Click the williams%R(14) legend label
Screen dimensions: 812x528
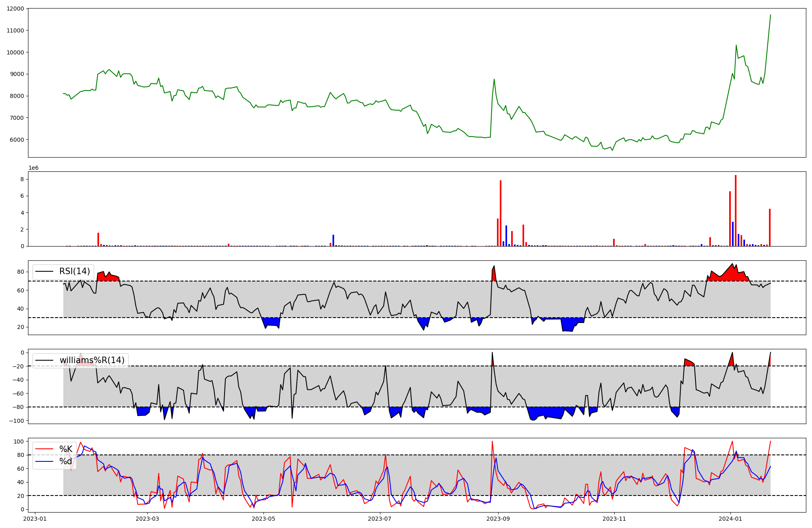tap(92, 360)
